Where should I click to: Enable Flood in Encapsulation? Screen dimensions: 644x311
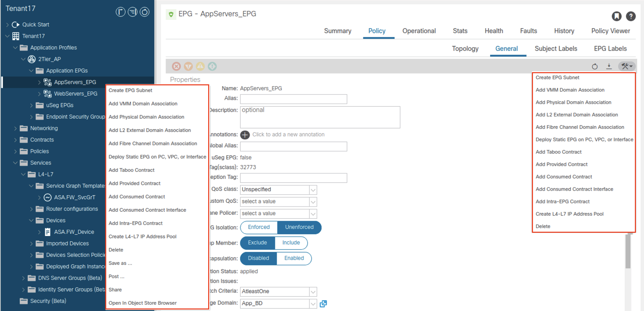294,258
